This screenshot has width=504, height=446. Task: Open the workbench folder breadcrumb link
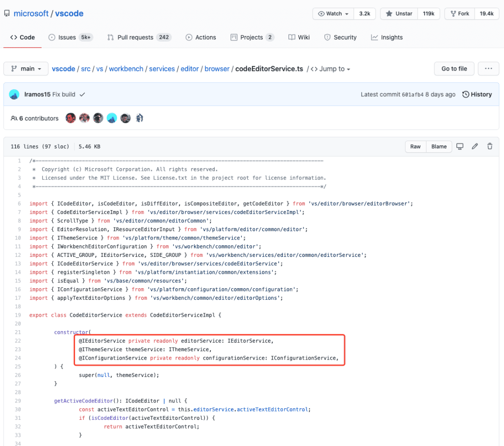(x=126, y=69)
